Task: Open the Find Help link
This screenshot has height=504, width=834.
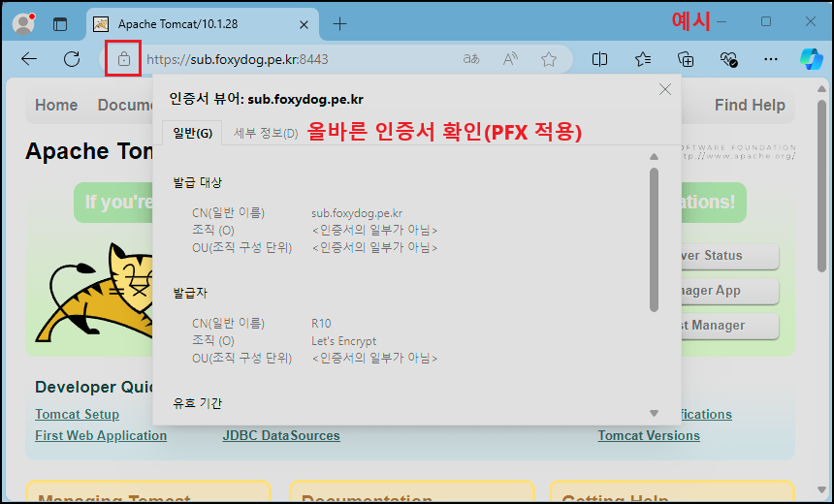Action: pyautogui.click(x=750, y=106)
